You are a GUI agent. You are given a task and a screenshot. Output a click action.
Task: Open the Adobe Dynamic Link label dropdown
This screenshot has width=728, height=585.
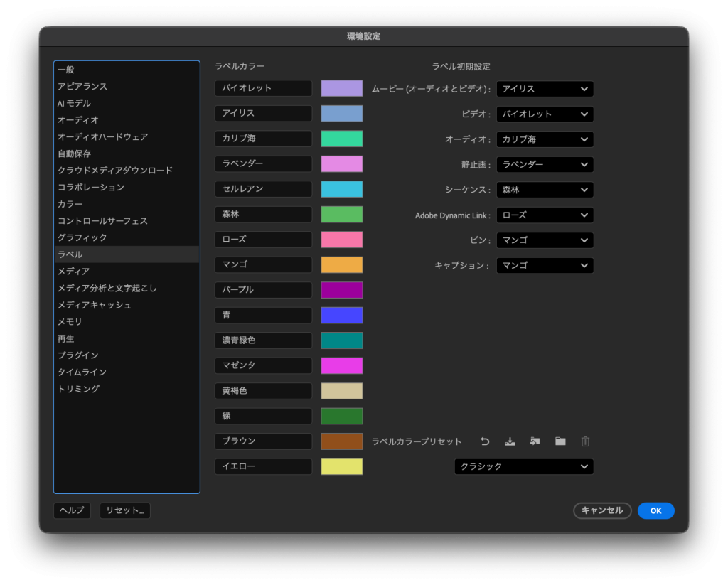click(545, 215)
